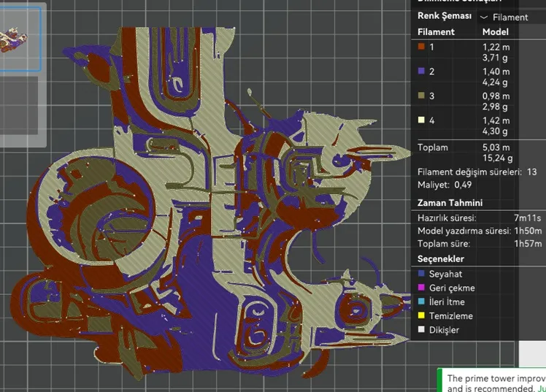Screen dimensions: 546x392
Task: Click the Maliyet cost value
Action: [463, 185]
